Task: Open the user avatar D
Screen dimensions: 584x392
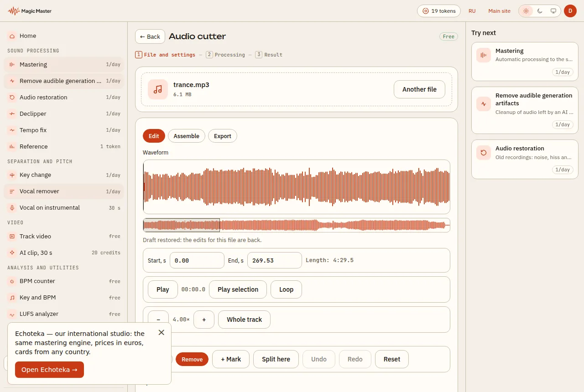Action: tap(570, 11)
